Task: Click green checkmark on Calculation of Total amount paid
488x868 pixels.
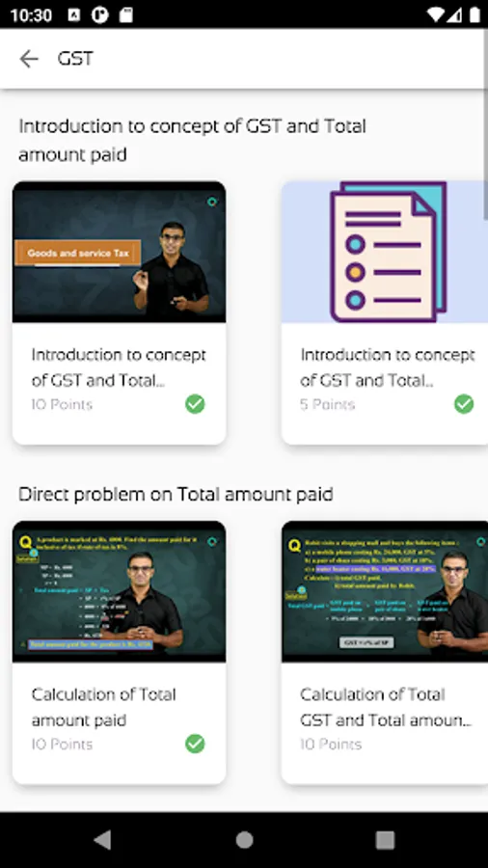Action: coord(195,744)
